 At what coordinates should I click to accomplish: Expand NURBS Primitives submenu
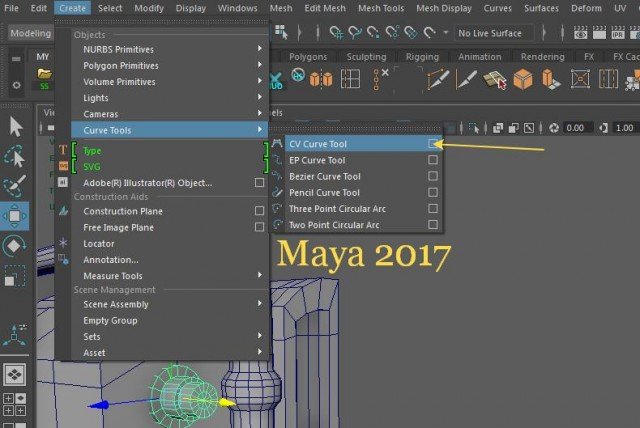coord(260,49)
